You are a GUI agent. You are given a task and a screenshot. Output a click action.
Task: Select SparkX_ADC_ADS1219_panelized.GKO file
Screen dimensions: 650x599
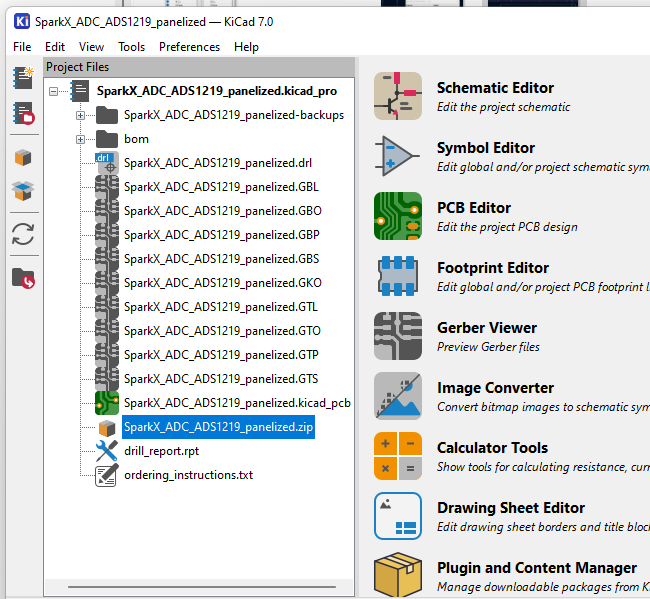[223, 283]
